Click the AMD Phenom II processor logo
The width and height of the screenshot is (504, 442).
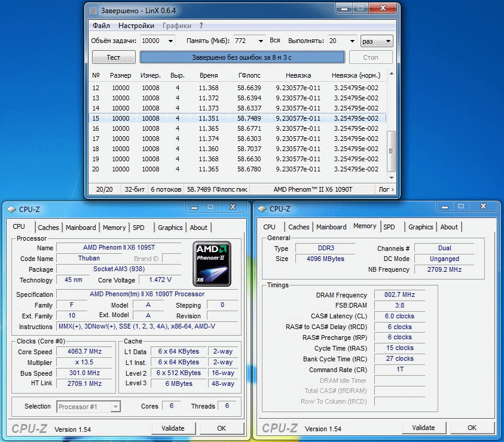212,263
